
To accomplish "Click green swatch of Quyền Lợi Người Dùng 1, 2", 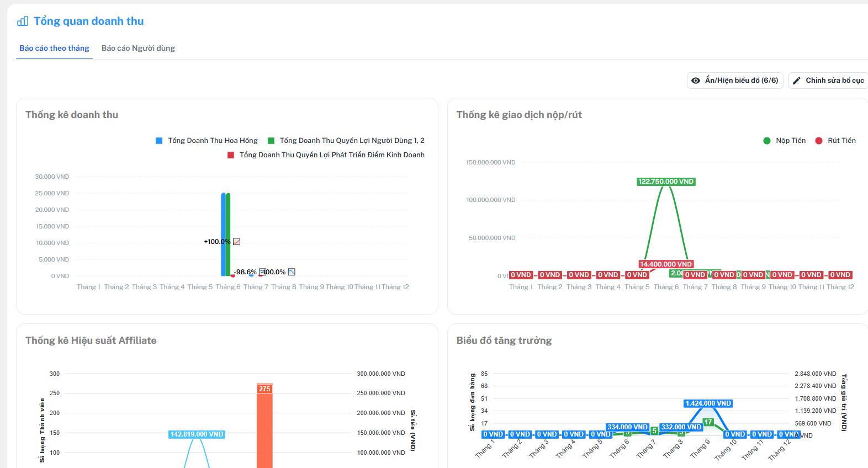I will (271, 141).
